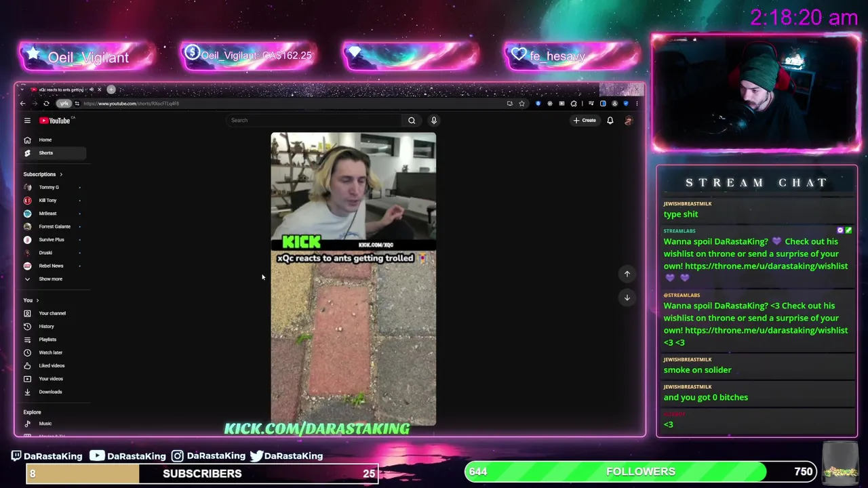Click the fe_hesavy follower banner

(571, 56)
